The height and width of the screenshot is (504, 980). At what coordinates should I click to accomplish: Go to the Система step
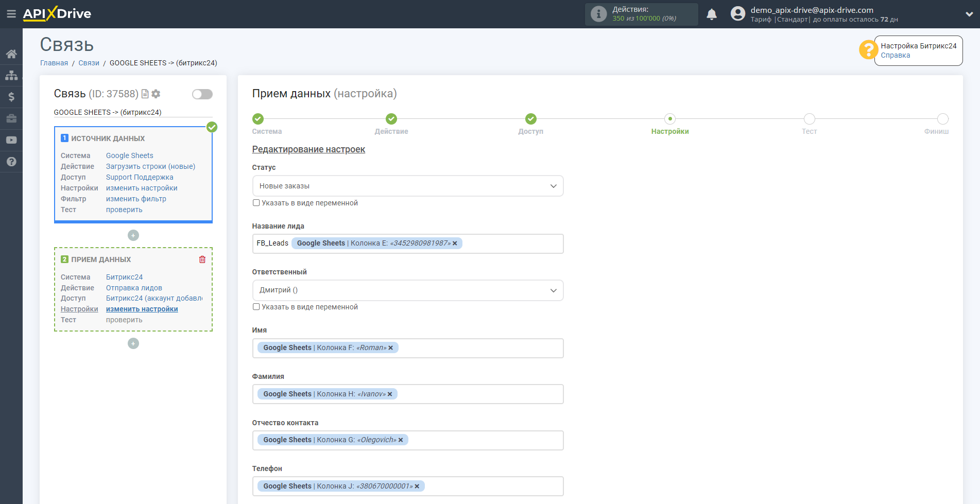(258, 119)
